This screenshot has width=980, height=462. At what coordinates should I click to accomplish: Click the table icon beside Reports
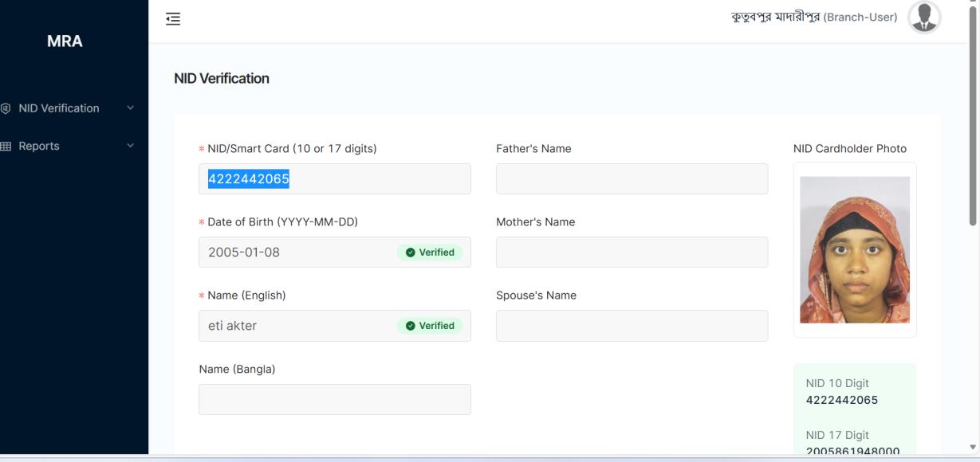click(6, 147)
